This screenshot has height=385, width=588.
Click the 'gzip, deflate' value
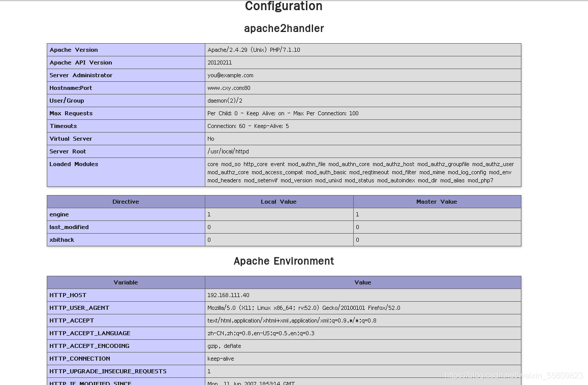224,346
